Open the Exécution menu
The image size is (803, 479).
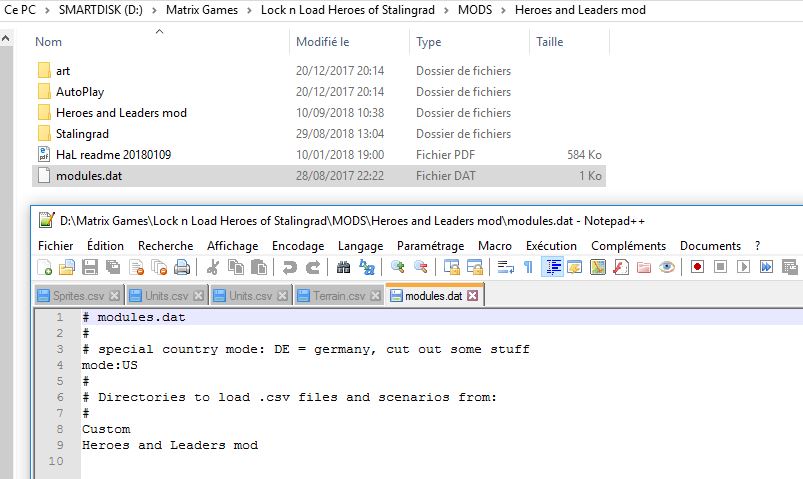[551, 246]
